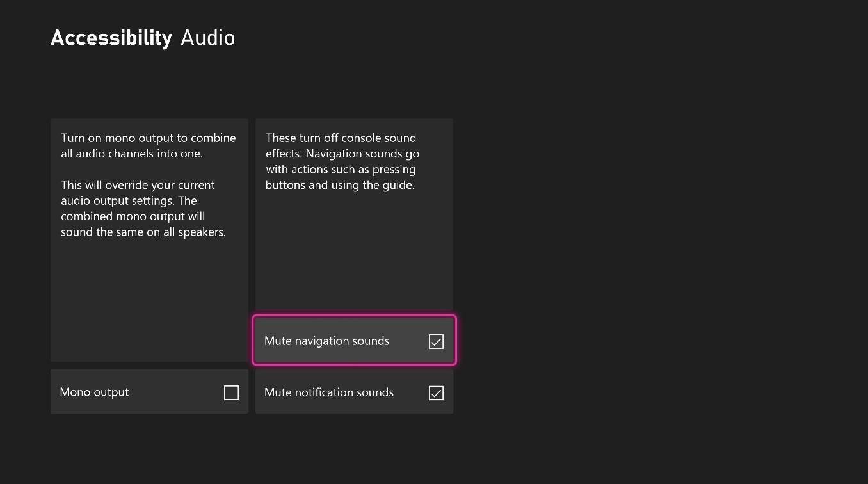Click the 'sound the same on all speakers' text

click(x=143, y=232)
